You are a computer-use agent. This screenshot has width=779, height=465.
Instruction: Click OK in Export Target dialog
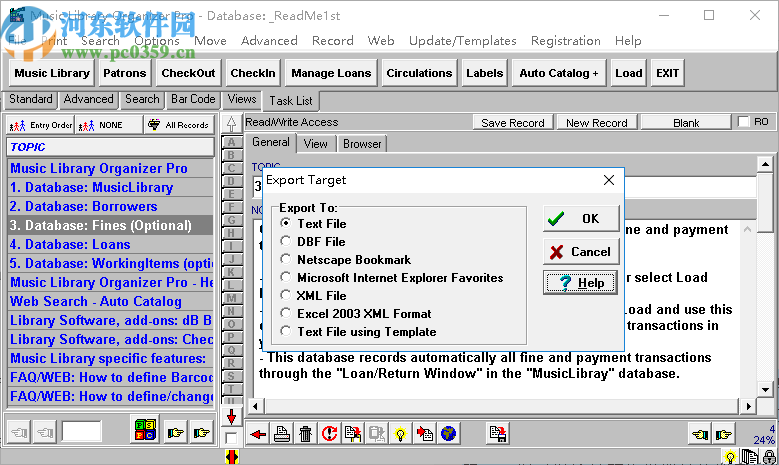[581, 219]
